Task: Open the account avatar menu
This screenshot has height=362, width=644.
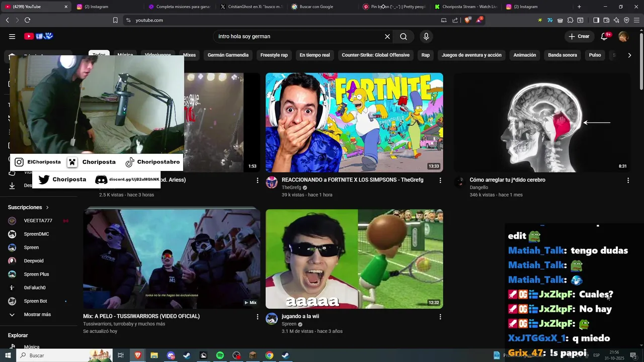Action: 623,36
